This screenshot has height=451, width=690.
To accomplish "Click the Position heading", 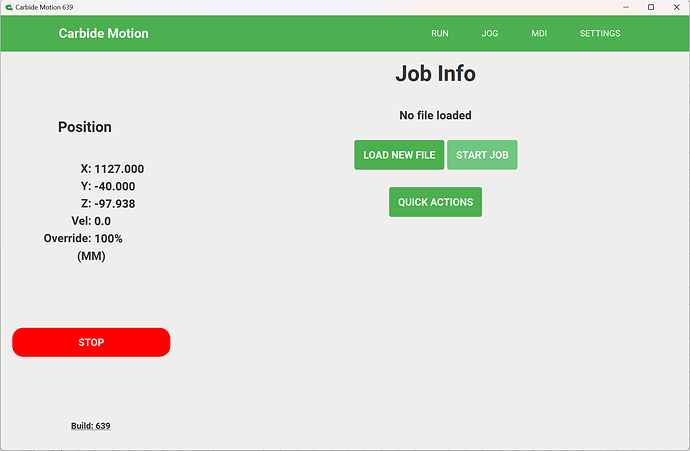I will [x=84, y=127].
